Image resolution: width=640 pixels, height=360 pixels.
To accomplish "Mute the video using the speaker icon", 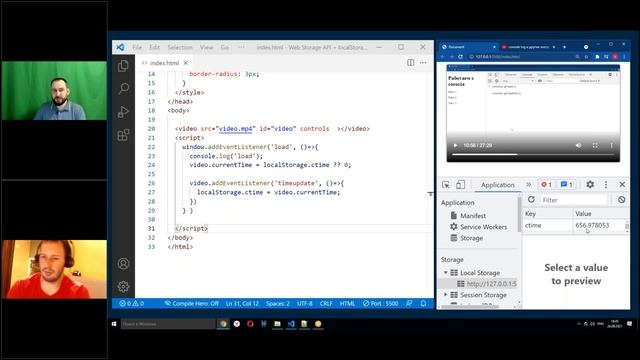I will tap(578, 145).
